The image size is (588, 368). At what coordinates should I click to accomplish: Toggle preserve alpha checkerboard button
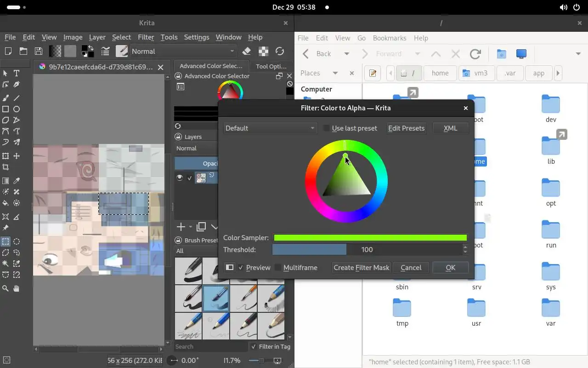point(263,51)
